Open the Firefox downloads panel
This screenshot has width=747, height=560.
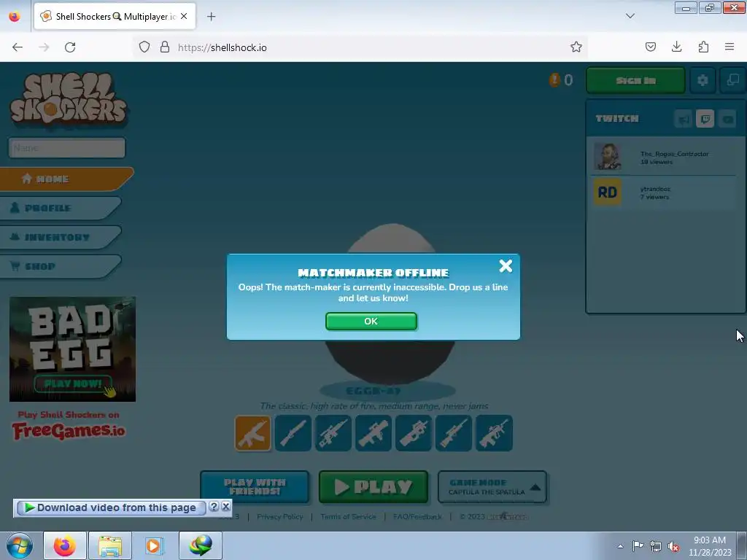[676, 47]
